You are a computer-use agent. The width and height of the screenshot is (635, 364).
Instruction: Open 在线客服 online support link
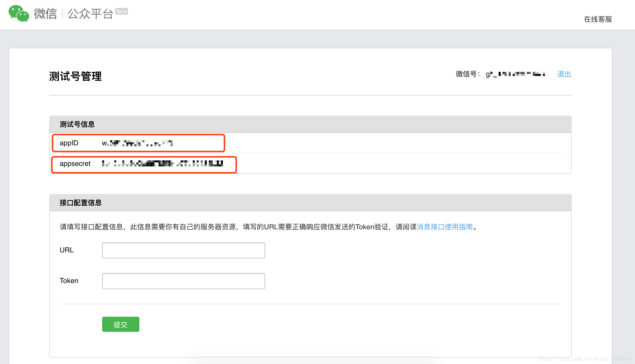tap(598, 19)
